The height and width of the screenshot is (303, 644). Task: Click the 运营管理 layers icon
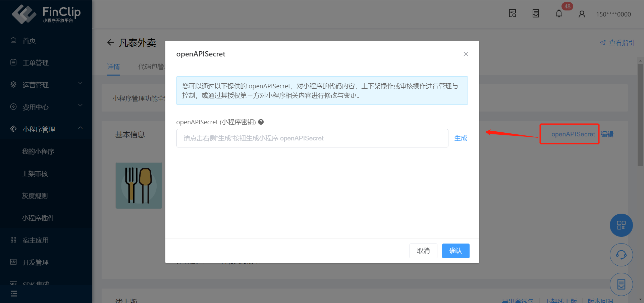tap(13, 85)
